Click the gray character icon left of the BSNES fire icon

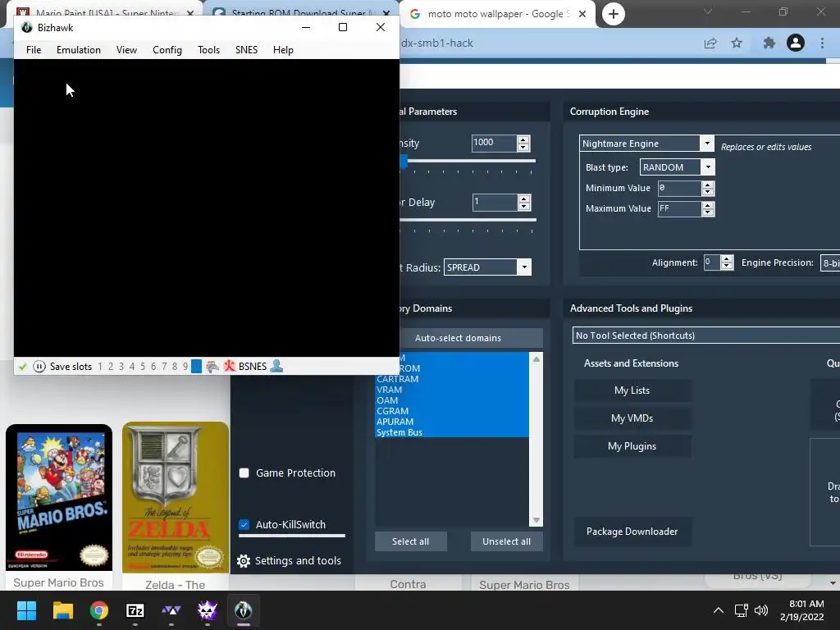212,367
